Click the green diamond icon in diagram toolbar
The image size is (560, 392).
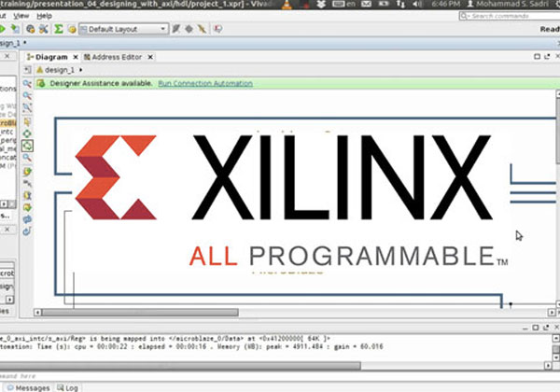(x=27, y=133)
